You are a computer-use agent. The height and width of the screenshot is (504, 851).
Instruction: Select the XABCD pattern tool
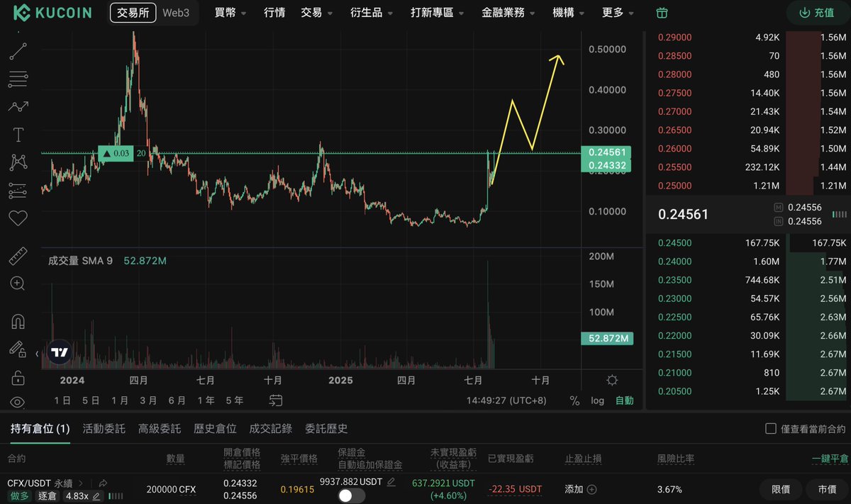[18, 162]
